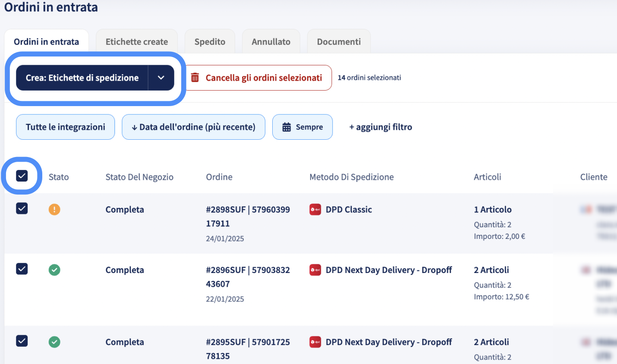Viewport: 617px width, 364px height.
Task: Open the Tutte le integrazioni filter
Action: coord(66,127)
